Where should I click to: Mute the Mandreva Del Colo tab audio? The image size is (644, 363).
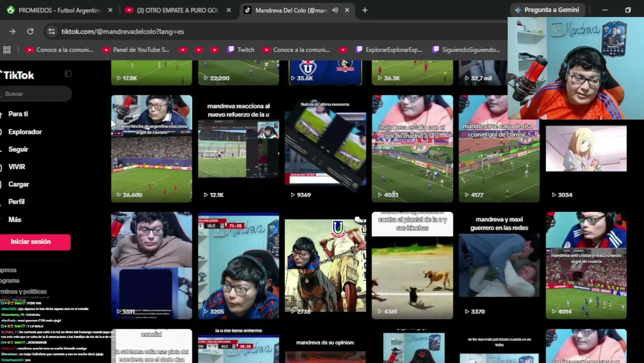335,10
